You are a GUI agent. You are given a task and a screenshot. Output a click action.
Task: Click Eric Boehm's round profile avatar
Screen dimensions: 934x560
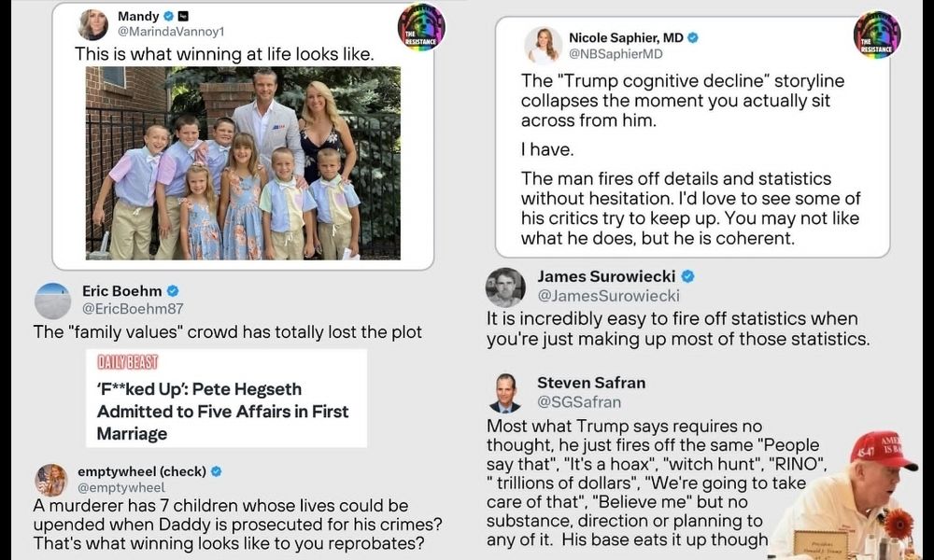(x=52, y=301)
